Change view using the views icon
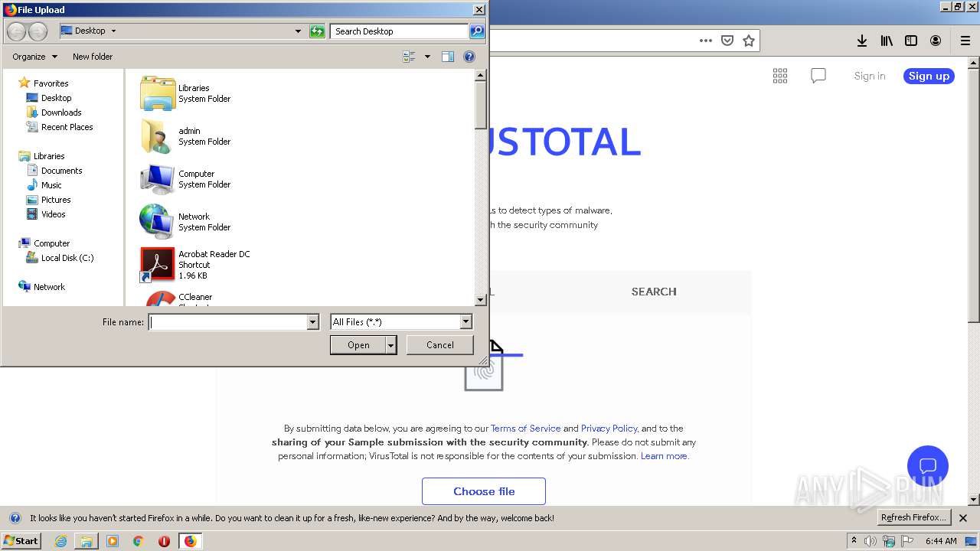Viewport: 980px width, 551px height. 409,57
